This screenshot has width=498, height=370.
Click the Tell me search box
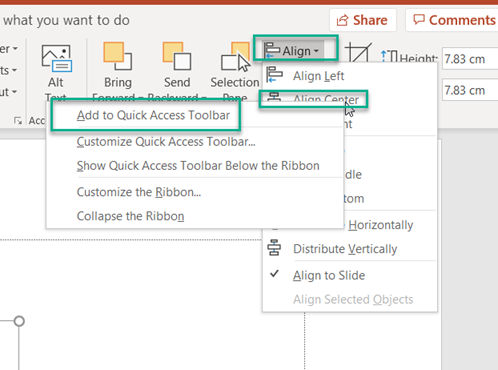pos(66,20)
